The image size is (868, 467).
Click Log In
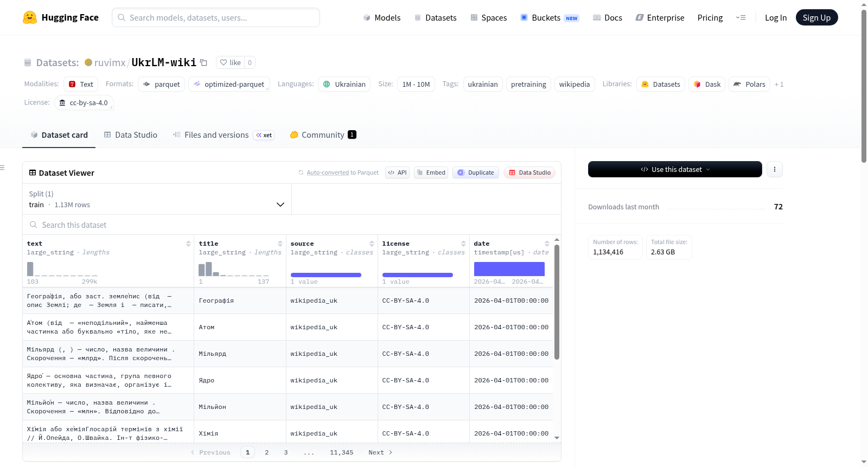click(x=776, y=17)
